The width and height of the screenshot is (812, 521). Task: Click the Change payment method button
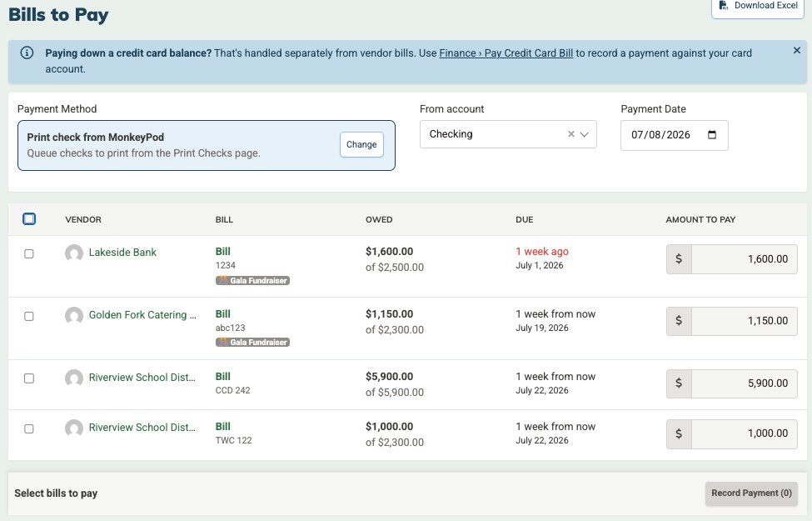[x=361, y=145]
